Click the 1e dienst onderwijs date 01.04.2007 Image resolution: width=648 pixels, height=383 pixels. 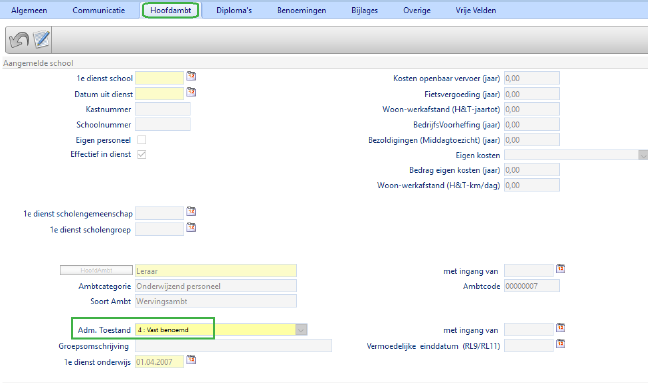[x=159, y=362]
